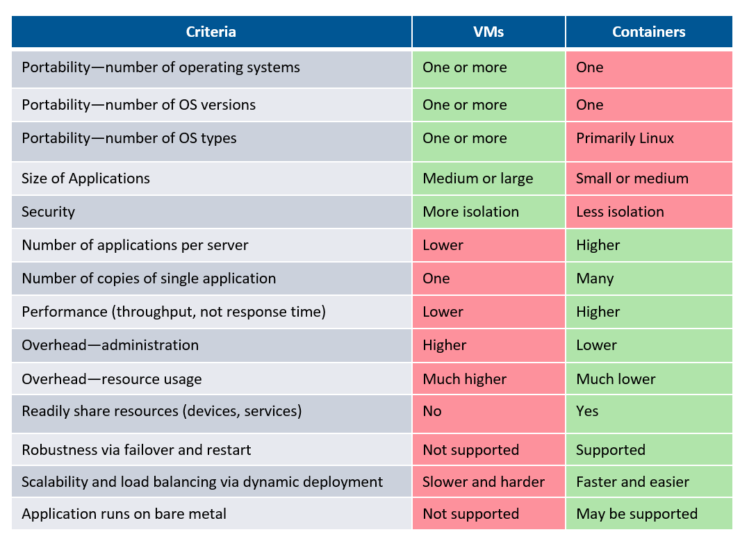Viewport: 756px width, 548px height.
Task: Select the 'Less isolation' Containers cell
Action: (620, 212)
